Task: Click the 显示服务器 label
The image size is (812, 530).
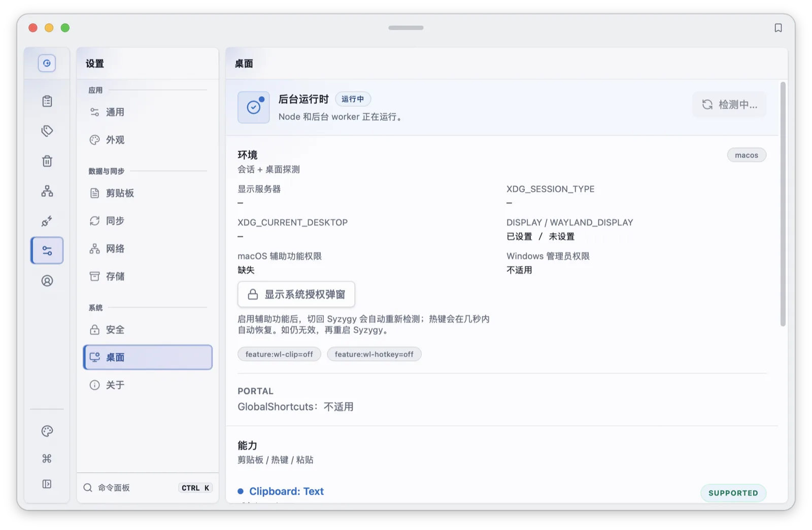Action: tap(259, 189)
